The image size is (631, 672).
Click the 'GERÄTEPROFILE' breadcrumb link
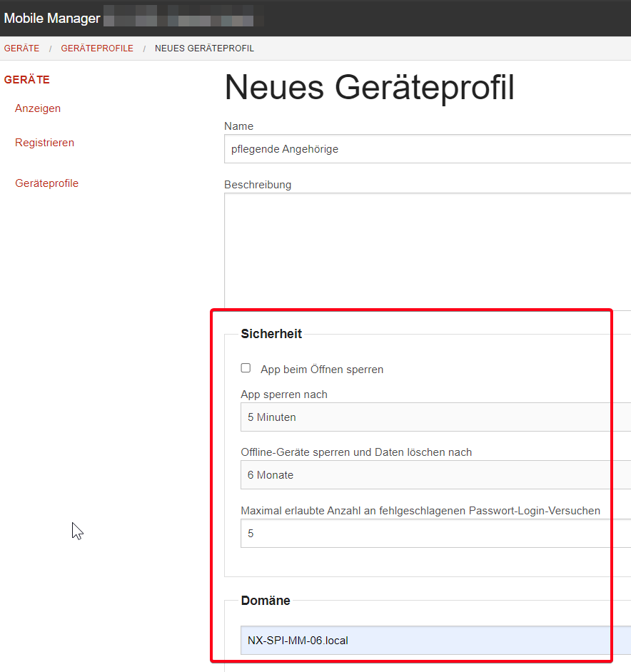(x=97, y=49)
